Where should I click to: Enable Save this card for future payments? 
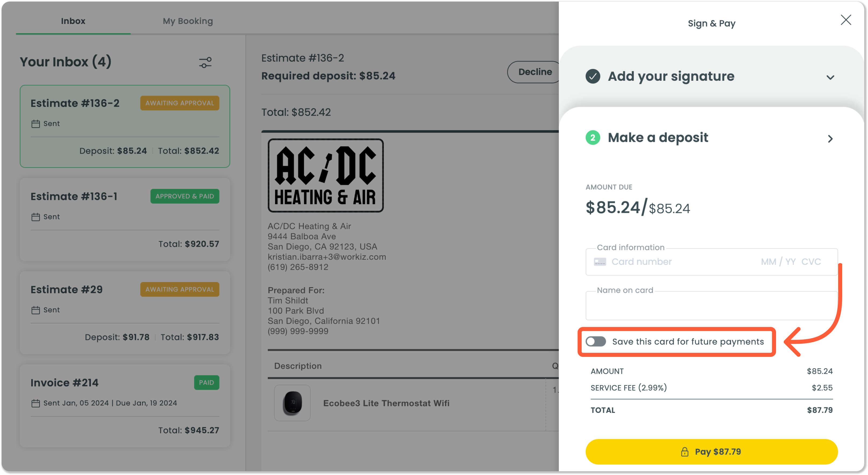(596, 342)
